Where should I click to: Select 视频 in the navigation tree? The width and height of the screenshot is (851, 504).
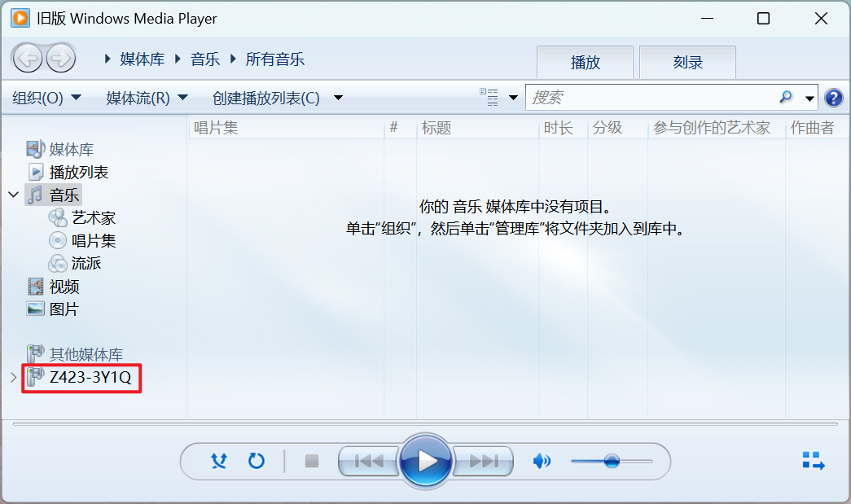click(x=64, y=287)
